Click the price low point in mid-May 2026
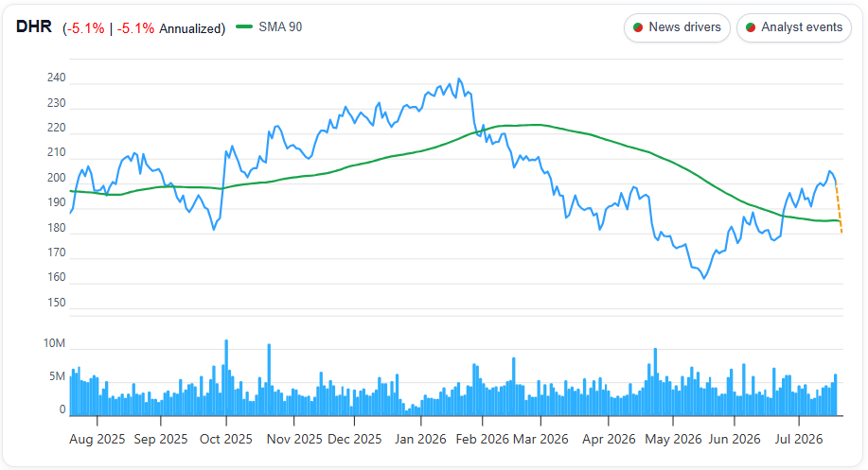 pos(704,278)
